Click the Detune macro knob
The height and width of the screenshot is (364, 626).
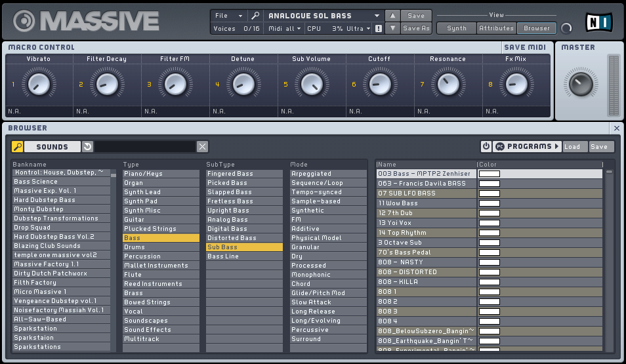click(243, 84)
